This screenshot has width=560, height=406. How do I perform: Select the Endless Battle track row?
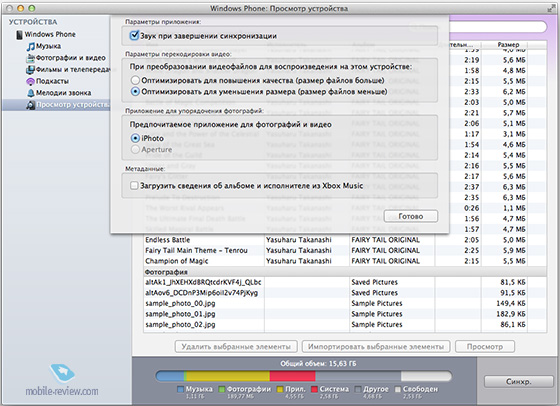(x=345, y=240)
